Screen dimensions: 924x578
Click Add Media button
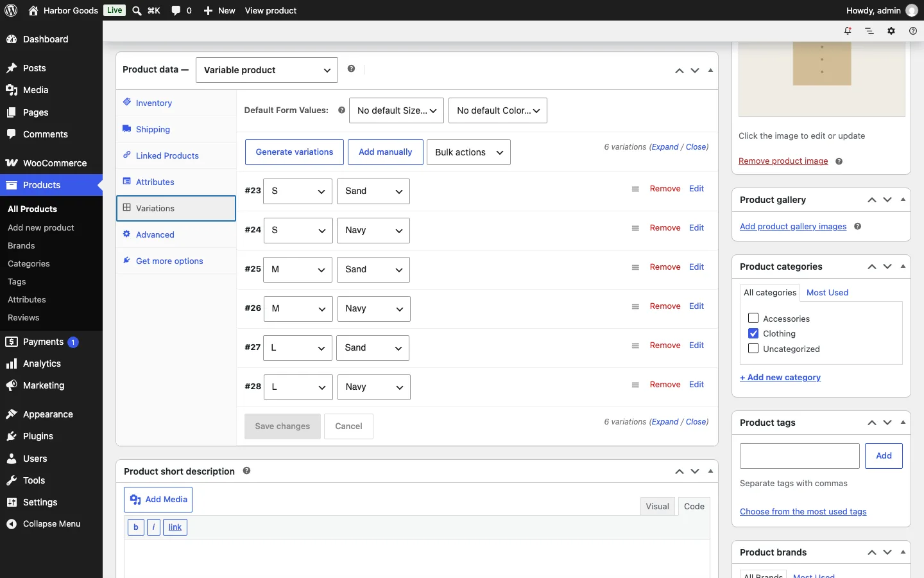(x=158, y=500)
